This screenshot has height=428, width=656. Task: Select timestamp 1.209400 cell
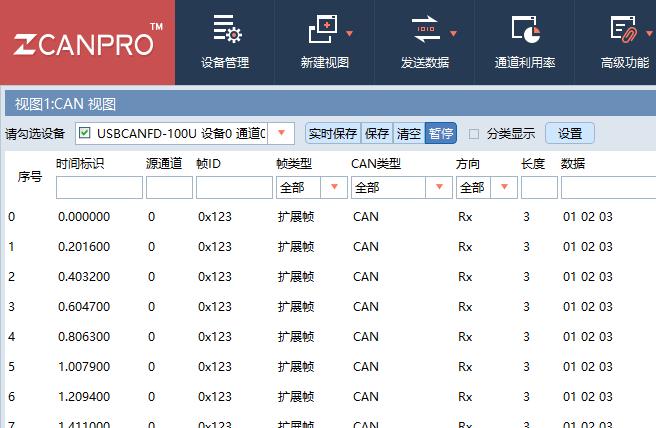(x=84, y=397)
